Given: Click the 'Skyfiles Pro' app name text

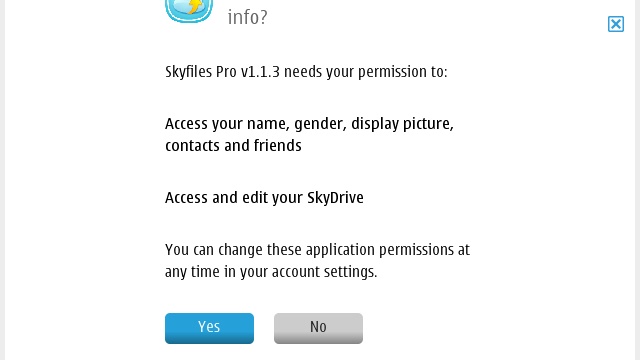Looking at the screenshot, I should click(201, 72).
